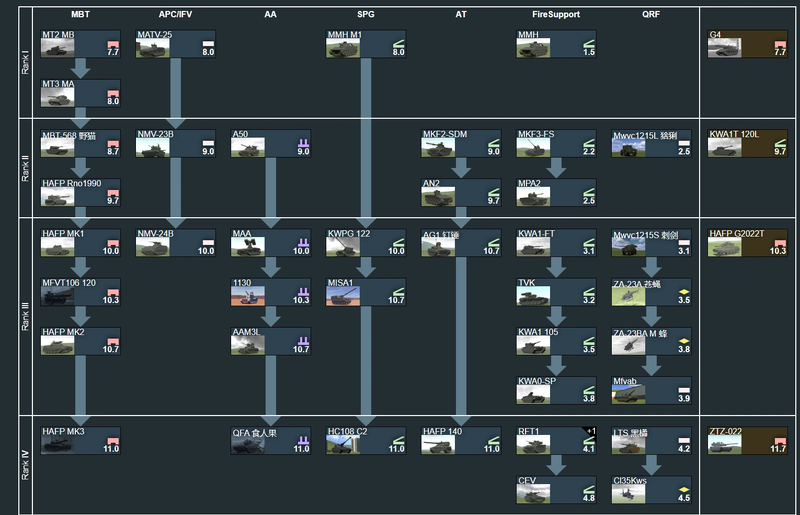Click the Rank II row label
800x515 pixels.
tap(26, 168)
